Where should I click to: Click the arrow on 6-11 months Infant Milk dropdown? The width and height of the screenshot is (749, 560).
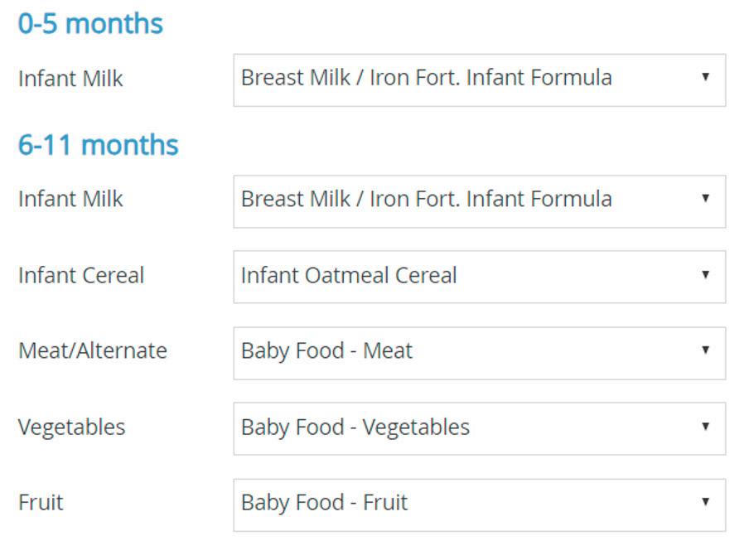705,199
